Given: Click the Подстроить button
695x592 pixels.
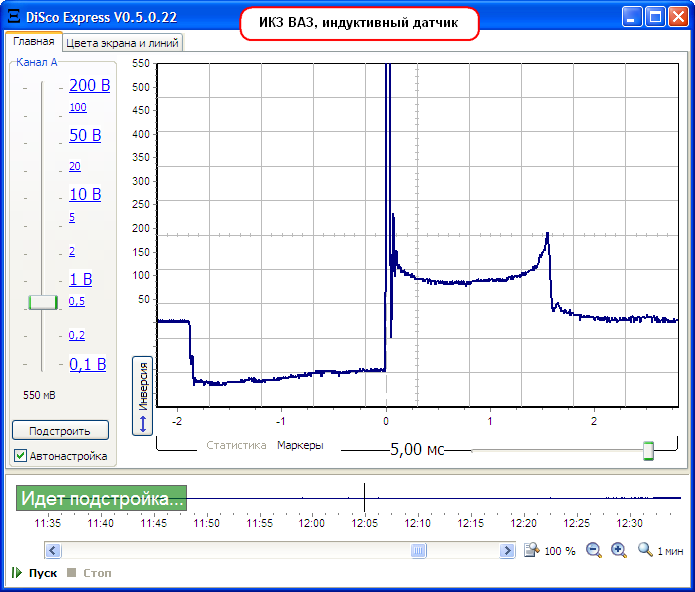Looking at the screenshot, I should point(60,431).
